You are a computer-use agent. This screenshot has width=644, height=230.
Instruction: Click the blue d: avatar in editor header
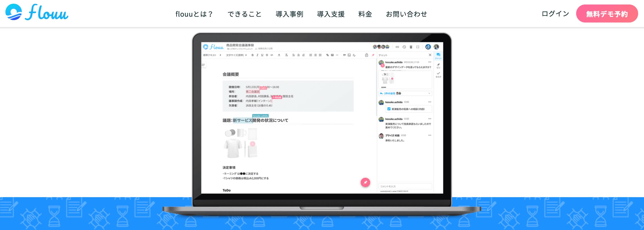(x=428, y=47)
